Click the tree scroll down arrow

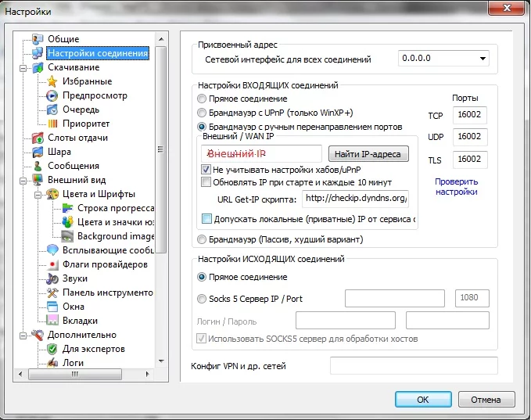(x=161, y=361)
